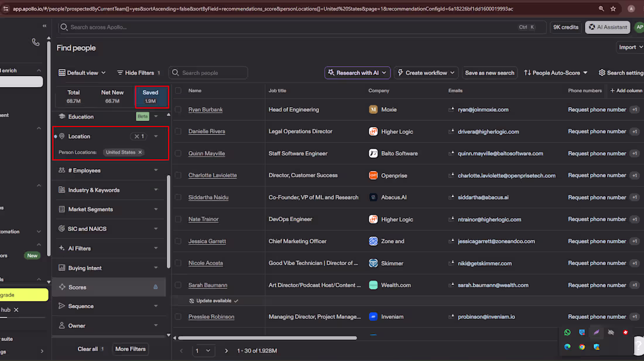Viewport: 644px width, 361px height.
Task: Click the Balto Software company logo
Action: pyautogui.click(x=373, y=153)
